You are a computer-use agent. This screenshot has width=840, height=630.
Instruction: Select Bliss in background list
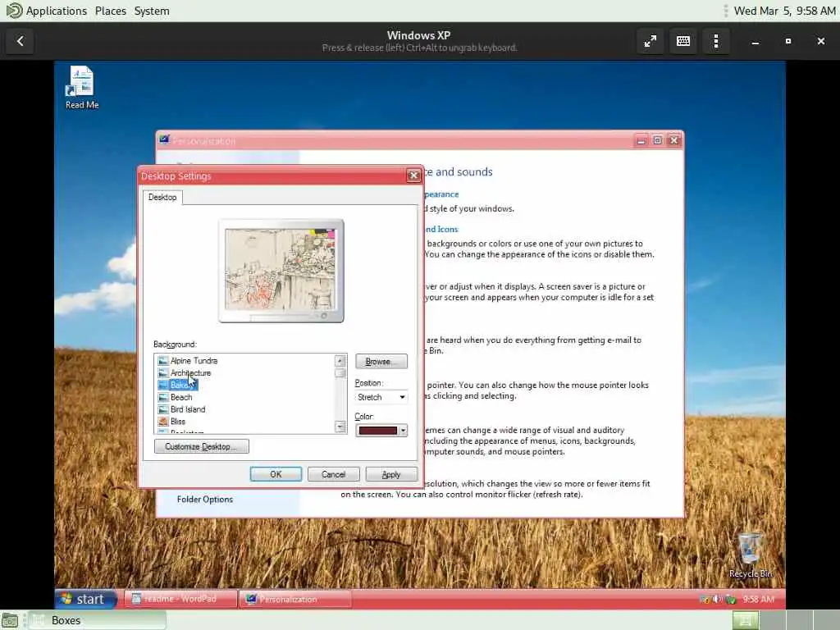click(178, 422)
